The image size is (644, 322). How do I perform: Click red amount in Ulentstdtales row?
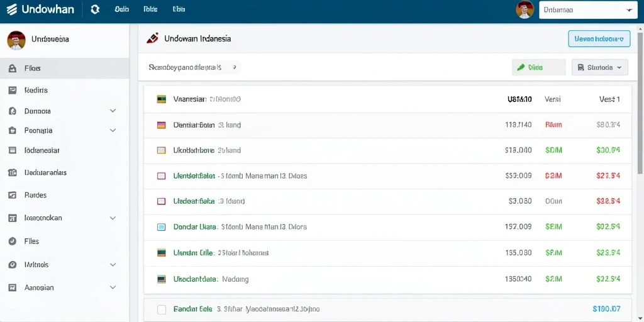click(608, 176)
